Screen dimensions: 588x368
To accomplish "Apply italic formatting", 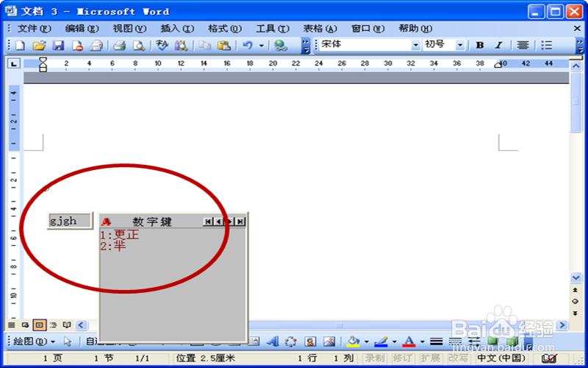I will pyautogui.click(x=498, y=46).
